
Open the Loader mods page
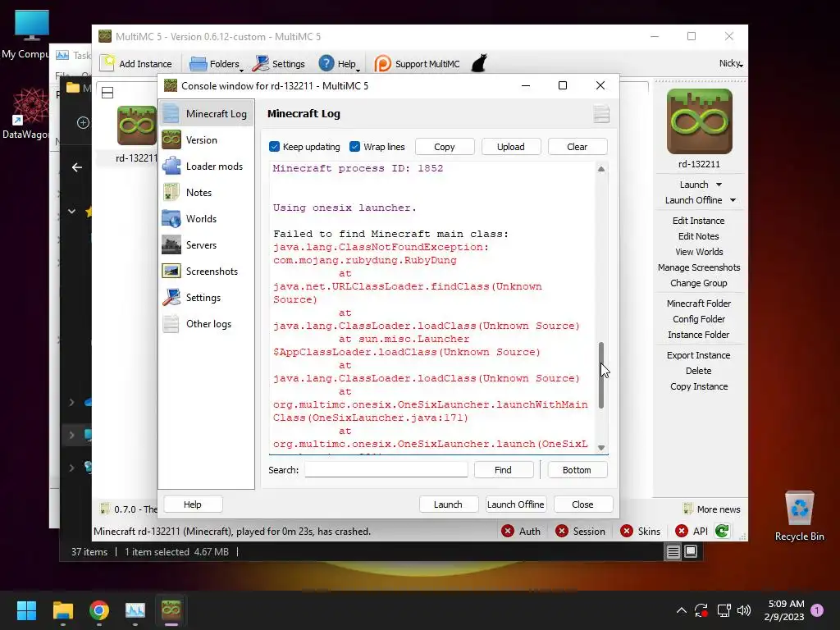tap(206, 166)
